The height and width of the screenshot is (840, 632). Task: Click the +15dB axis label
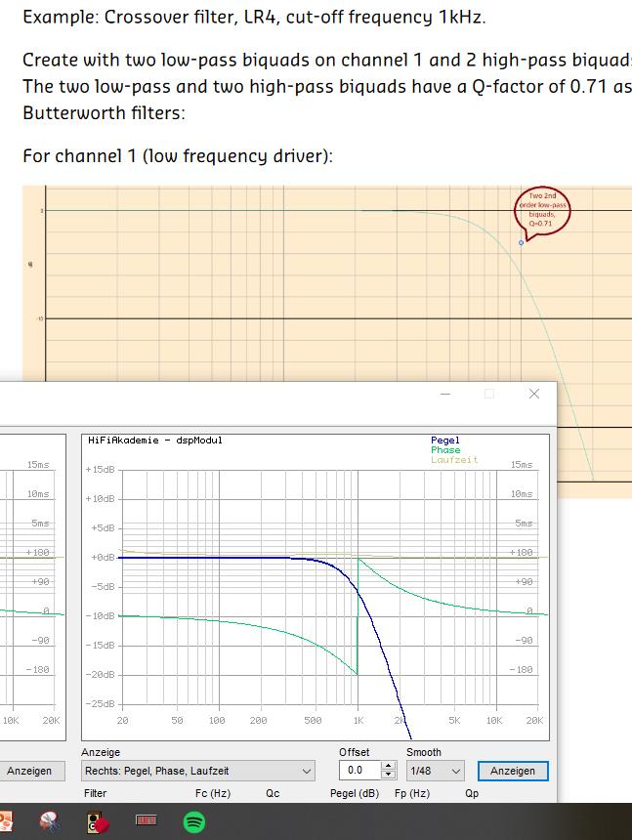click(x=101, y=470)
